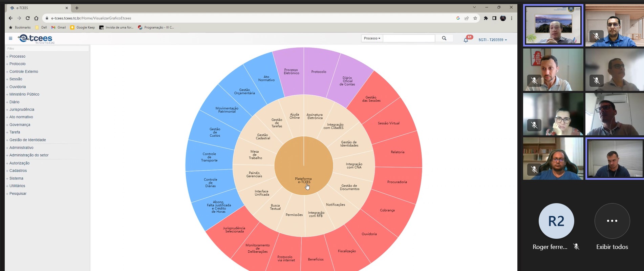Click the search magnifier button
The height and width of the screenshot is (271, 644).
(x=444, y=38)
